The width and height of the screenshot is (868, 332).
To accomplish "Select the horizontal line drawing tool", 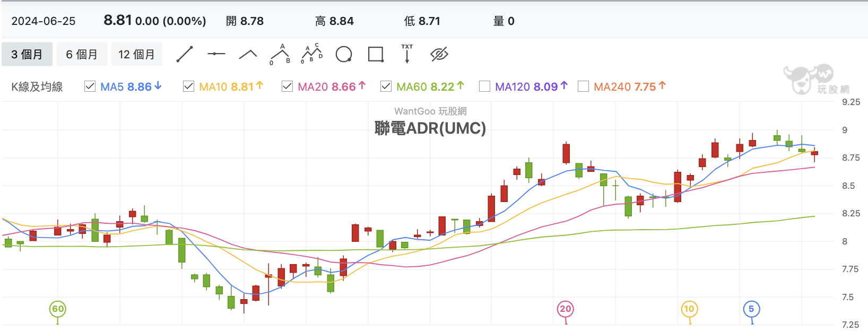I will click(216, 54).
